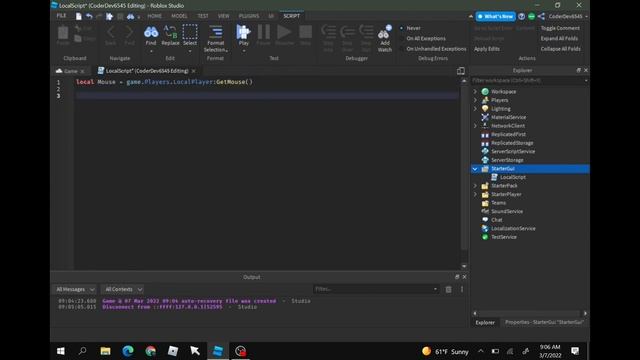
Task: Click Toggle Comment action
Action: coord(560,28)
